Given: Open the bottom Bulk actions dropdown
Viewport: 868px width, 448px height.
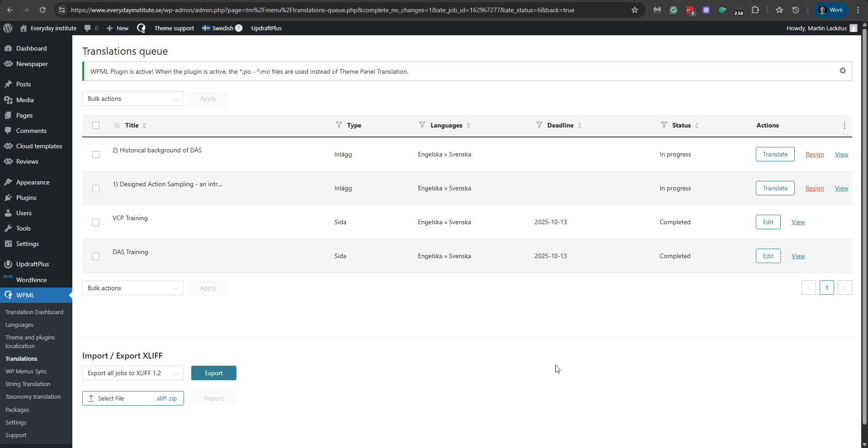Looking at the screenshot, I should click(133, 288).
